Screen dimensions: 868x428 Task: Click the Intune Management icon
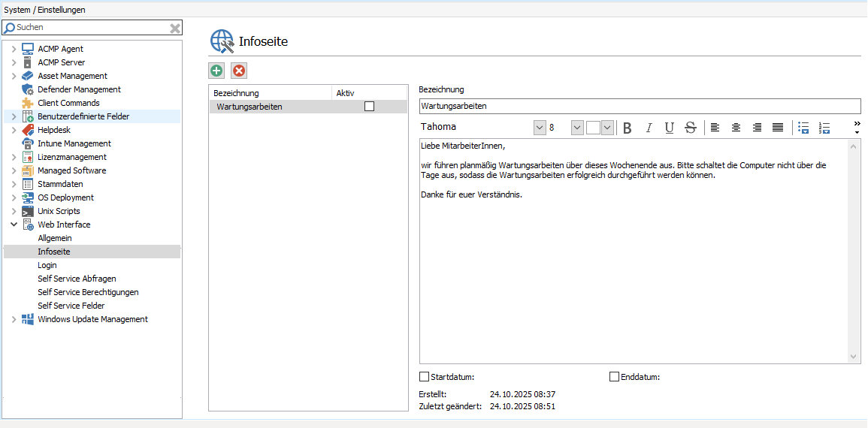pos(28,143)
